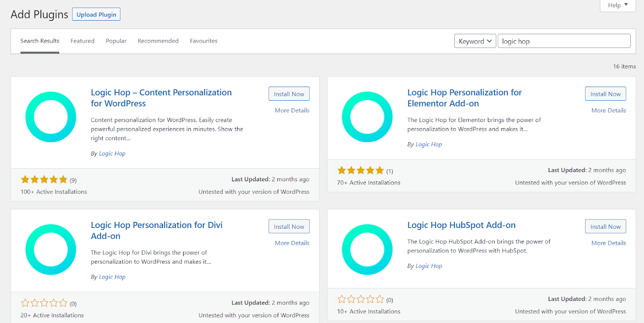Click the Logic Hop Divi Add-on plugin icon
The width and height of the screenshot is (644, 323).
point(51,249)
